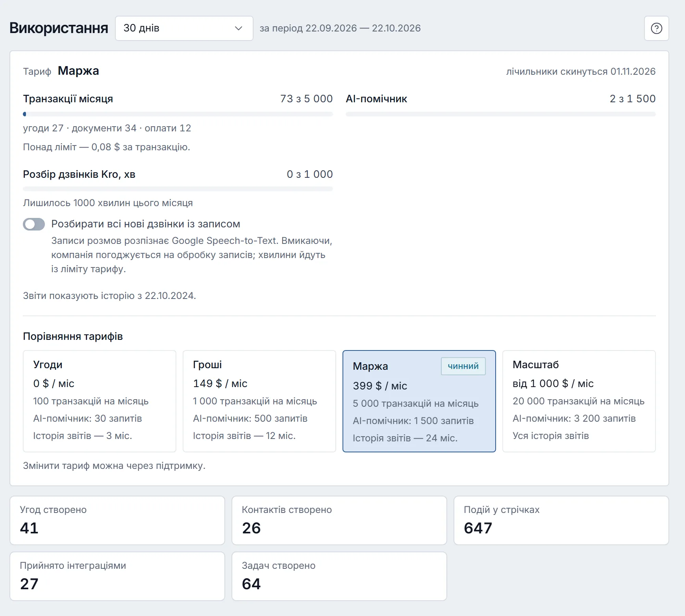685x616 pixels.
Task: Click the чинний badge on Маржа
Action: [x=463, y=366]
